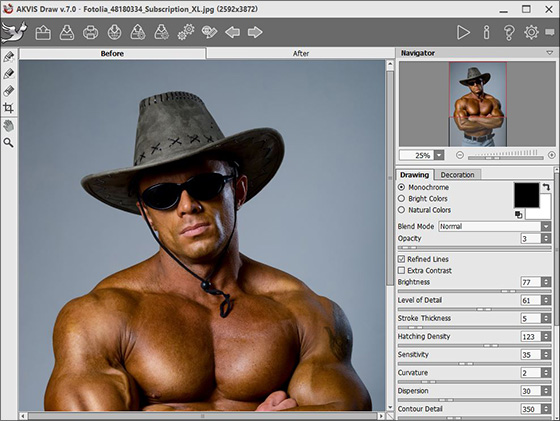
Task: Select the Crop tool
Action: (9, 108)
